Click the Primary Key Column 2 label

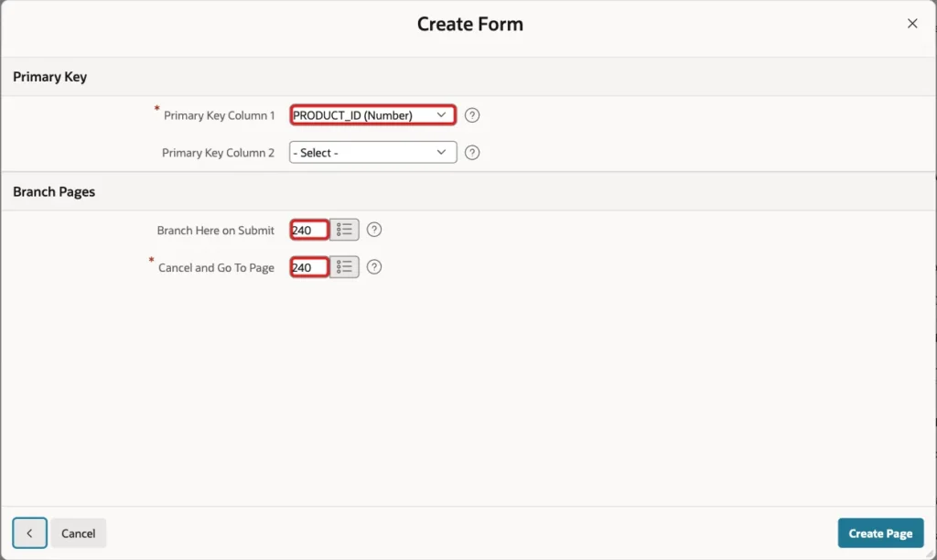pos(218,153)
